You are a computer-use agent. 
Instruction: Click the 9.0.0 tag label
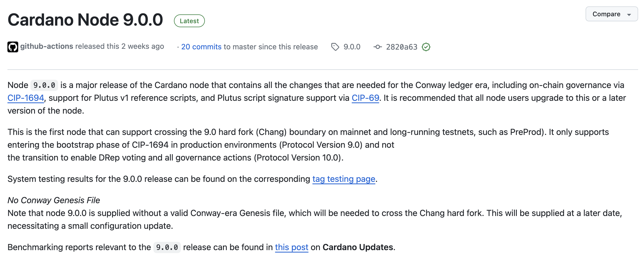(x=351, y=46)
